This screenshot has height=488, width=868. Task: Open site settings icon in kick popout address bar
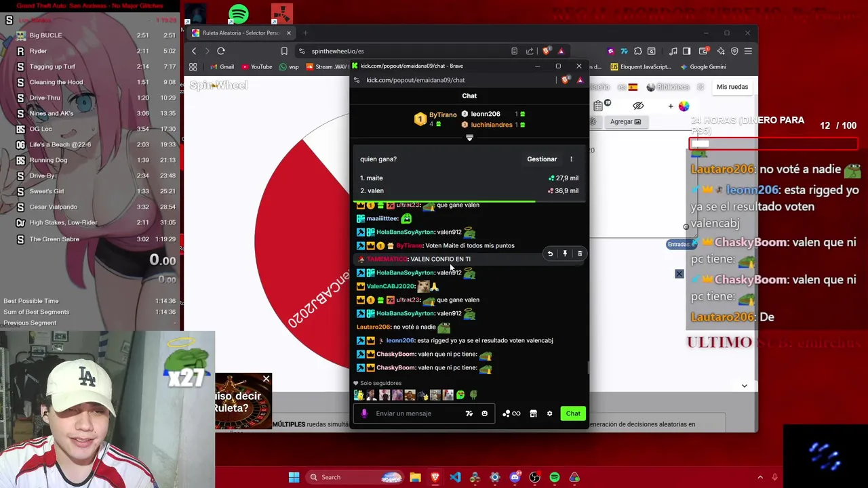tap(357, 80)
